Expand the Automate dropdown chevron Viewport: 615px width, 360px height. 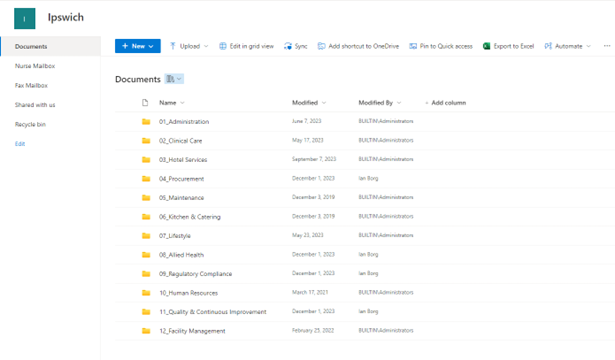click(x=588, y=46)
